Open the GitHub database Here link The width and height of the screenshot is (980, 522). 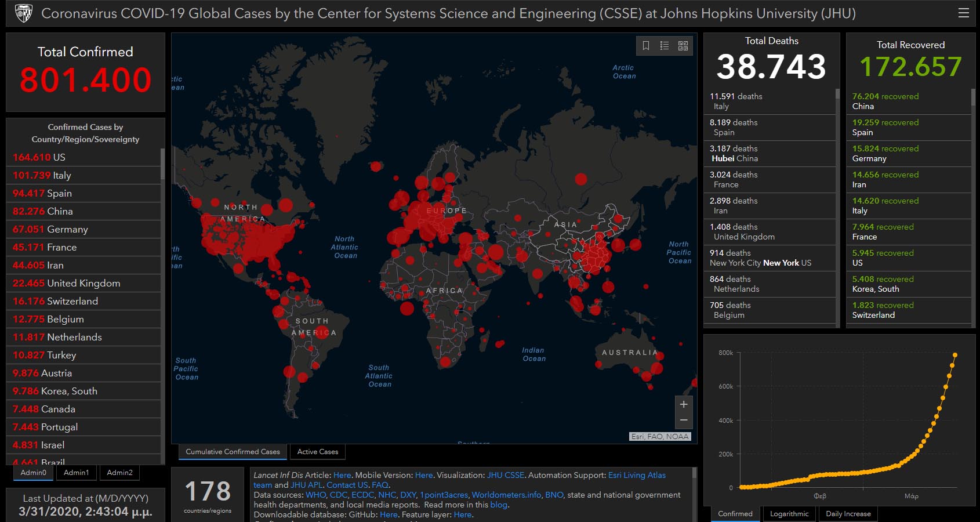pyautogui.click(x=389, y=514)
